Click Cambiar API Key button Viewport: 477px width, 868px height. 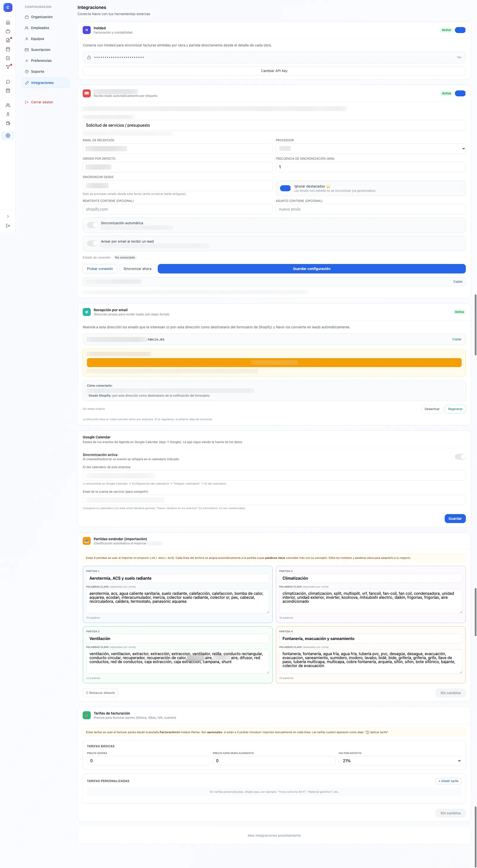(274, 71)
